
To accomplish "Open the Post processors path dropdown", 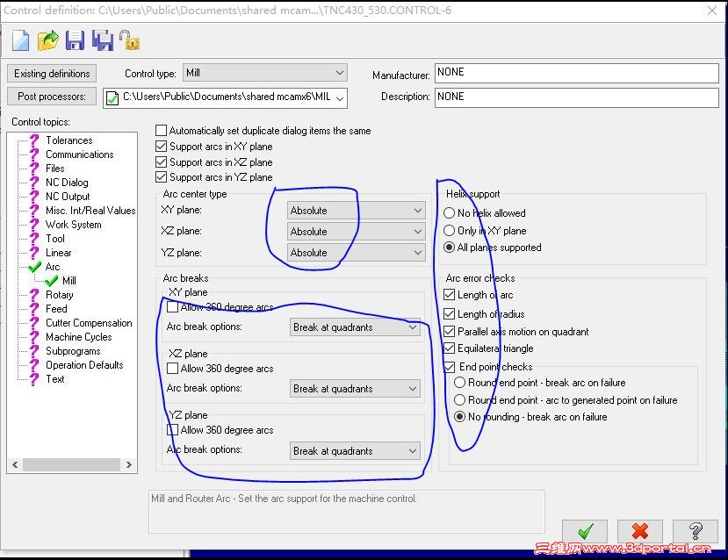I will click(225, 97).
